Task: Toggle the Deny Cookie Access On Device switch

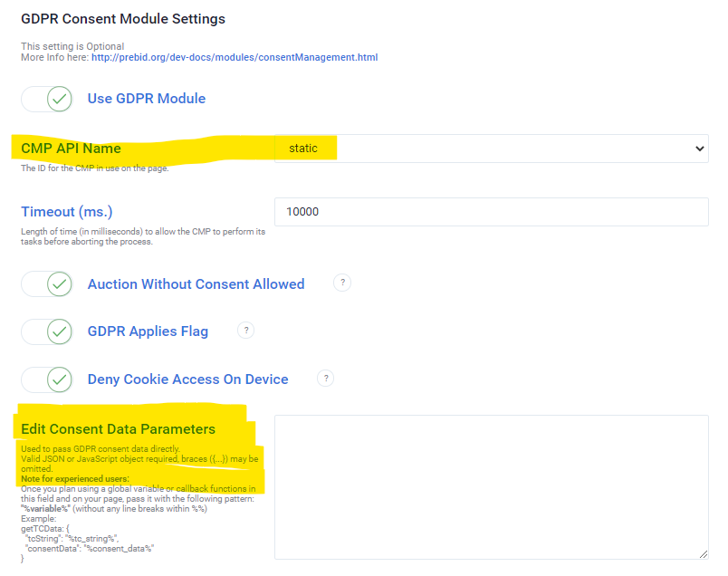Action: tap(47, 379)
